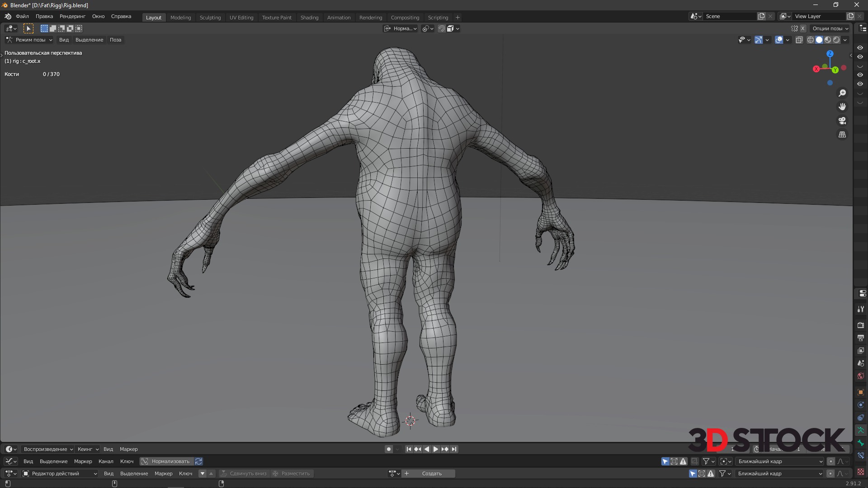This screenshot has width=868, height=488.
Task: Expand the Опции позы dropdown
Action: (x=830, y=28)
